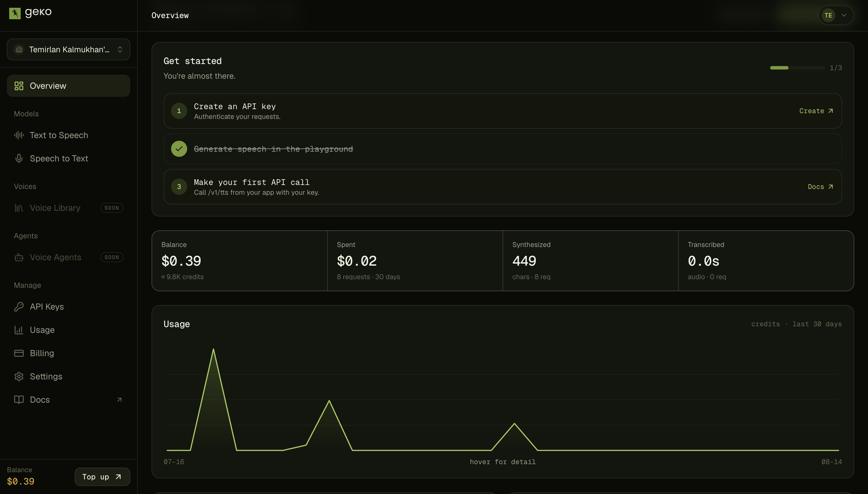Click Make your first API call step
This screenshot has width=868, height=494.
coord(503,187)
